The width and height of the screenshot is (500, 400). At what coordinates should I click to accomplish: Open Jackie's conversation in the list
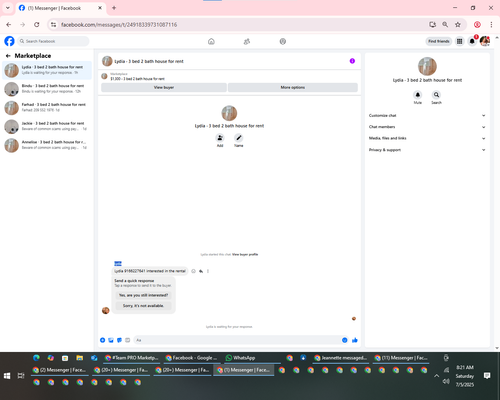[47, 126]
